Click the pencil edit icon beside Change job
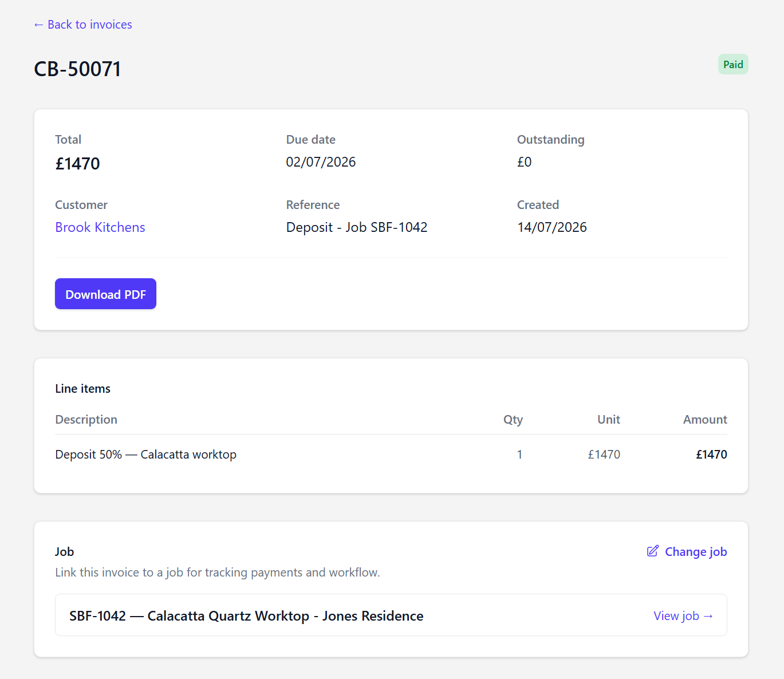Screen dimensions: 784x679 pos(653,551)
